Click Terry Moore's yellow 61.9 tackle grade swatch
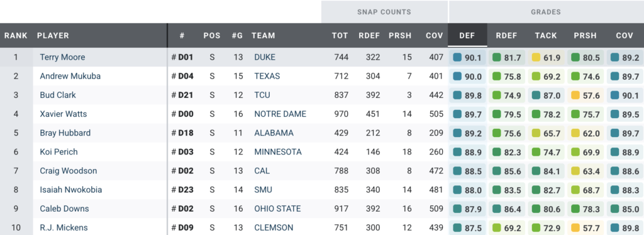 [x=536, y=57]
